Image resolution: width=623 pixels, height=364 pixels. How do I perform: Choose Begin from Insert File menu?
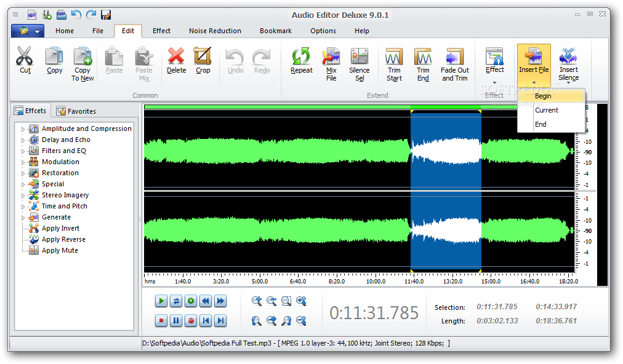click(551, 96)
